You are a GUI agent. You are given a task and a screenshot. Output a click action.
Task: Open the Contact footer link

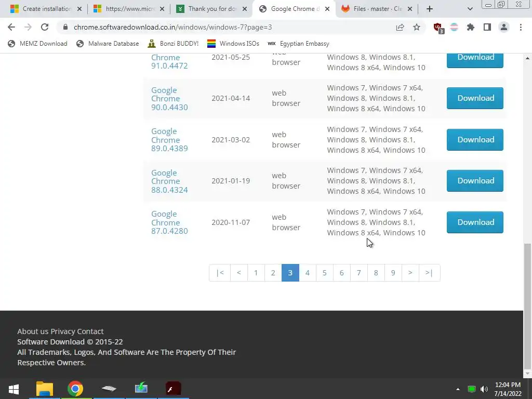90,331
